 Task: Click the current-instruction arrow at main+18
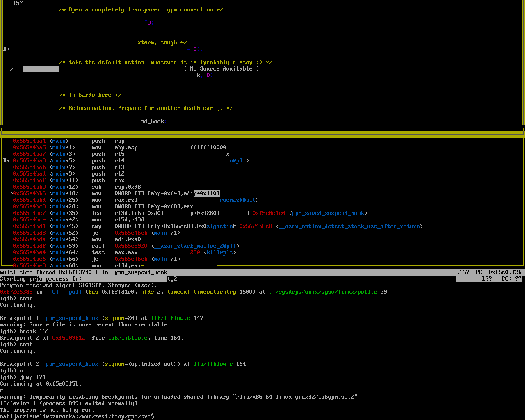click(x=11, y=194)
